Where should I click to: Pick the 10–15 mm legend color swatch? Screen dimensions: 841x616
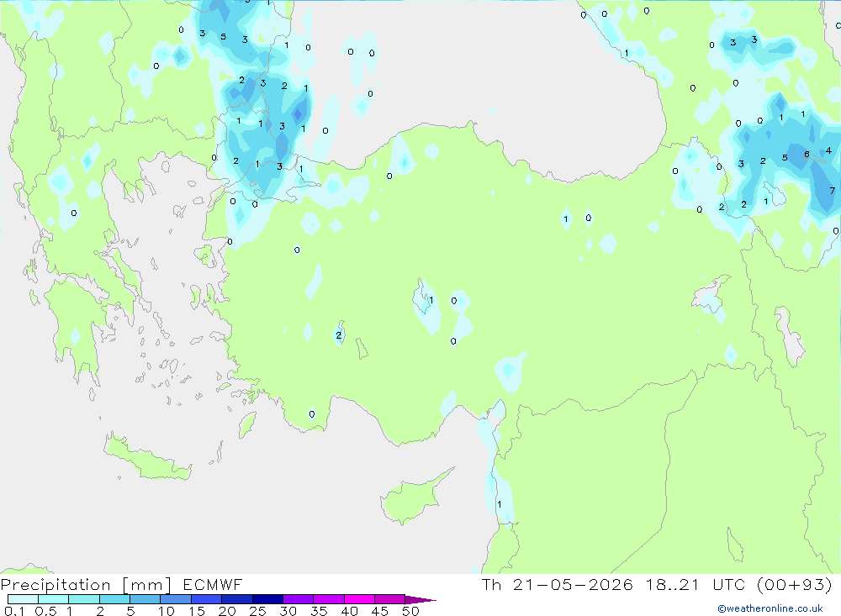click(x=176, y=599)
